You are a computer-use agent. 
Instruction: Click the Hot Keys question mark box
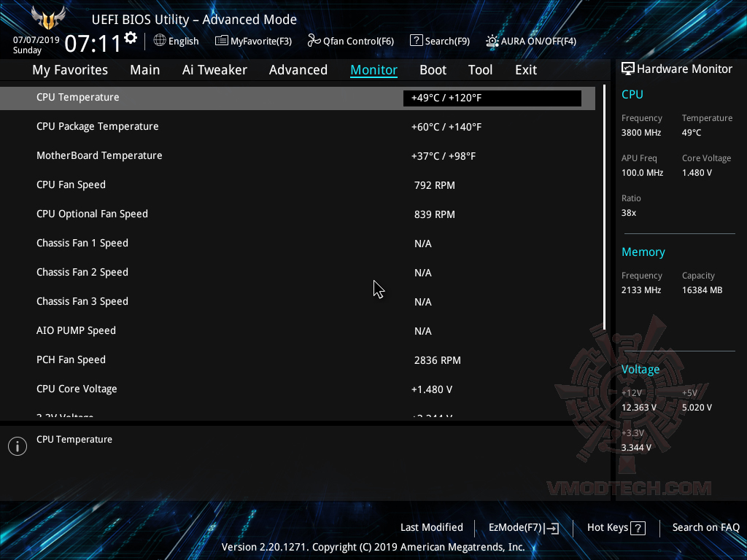[638, 528]
